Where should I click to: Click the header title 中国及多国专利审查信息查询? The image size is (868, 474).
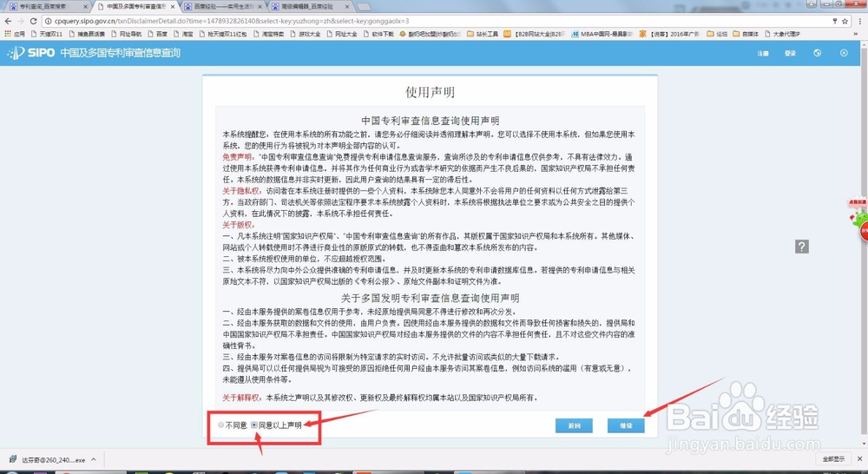click(120, 53)
